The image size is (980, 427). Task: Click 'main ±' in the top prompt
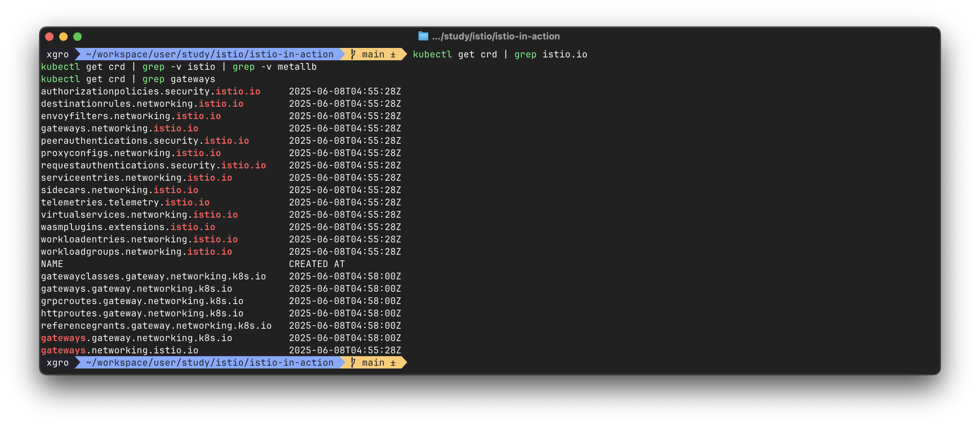pos(379,54)
